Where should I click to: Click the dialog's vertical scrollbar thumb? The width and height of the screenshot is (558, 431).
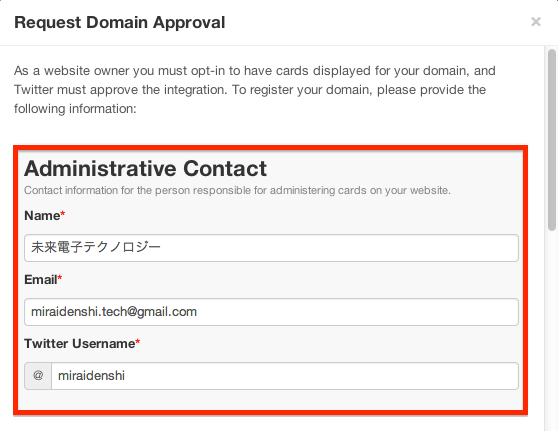(552, 140)
